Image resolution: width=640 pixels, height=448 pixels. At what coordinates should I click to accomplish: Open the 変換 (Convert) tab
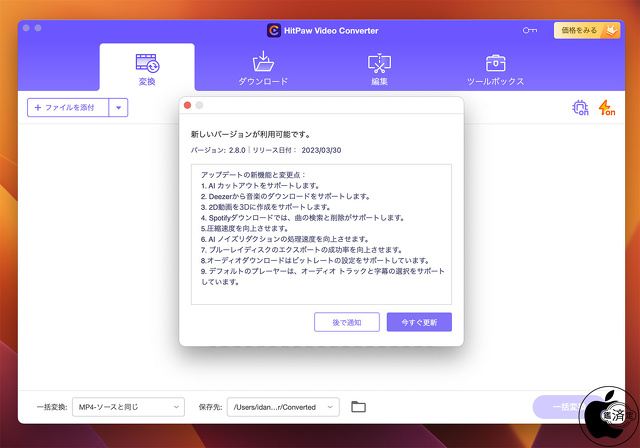[x=147, y=68]
